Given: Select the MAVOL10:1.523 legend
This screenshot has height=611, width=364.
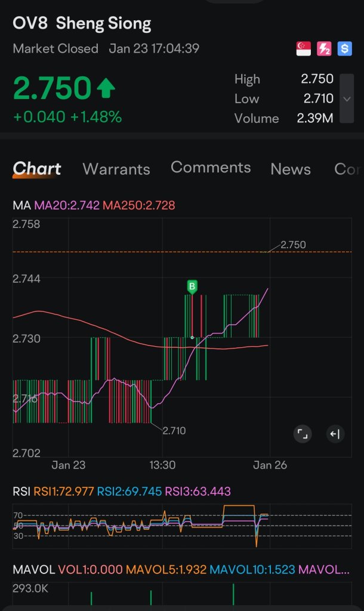Looking at the screenshot, I should 252,569.
